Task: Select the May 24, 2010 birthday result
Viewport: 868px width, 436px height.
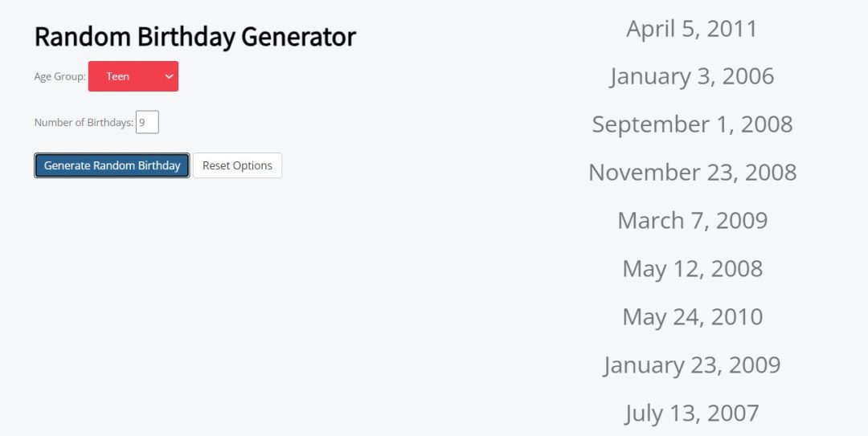Action: click(x=692, y=317)
